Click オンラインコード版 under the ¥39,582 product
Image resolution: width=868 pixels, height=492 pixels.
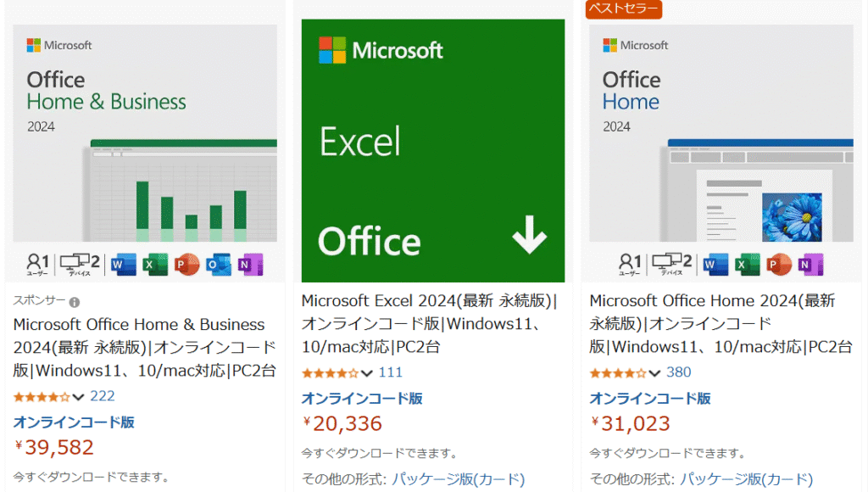pyautogui.click(x=74, y=422)
